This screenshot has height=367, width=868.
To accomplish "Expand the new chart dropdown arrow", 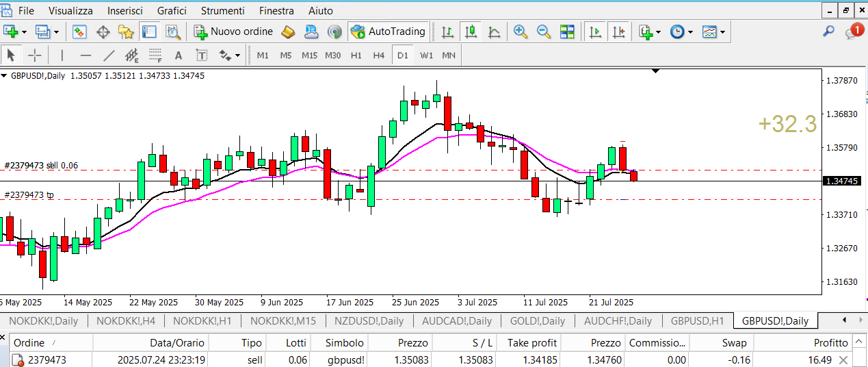I will [24, 32].
